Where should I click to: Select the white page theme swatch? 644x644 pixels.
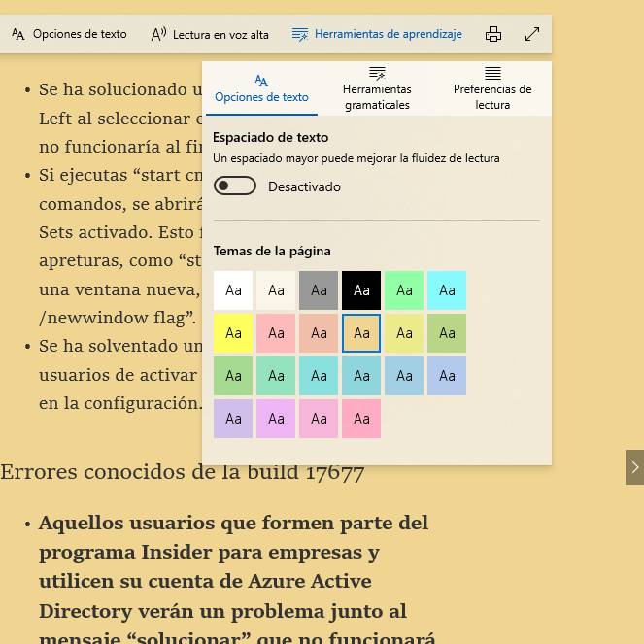pyautogui.click(x=233, y=290)
